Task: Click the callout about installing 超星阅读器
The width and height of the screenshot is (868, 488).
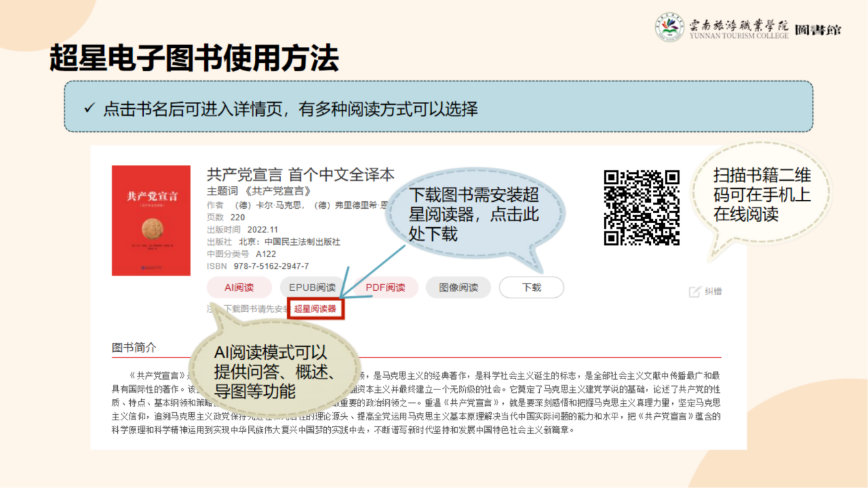Action: click(473, 213)
